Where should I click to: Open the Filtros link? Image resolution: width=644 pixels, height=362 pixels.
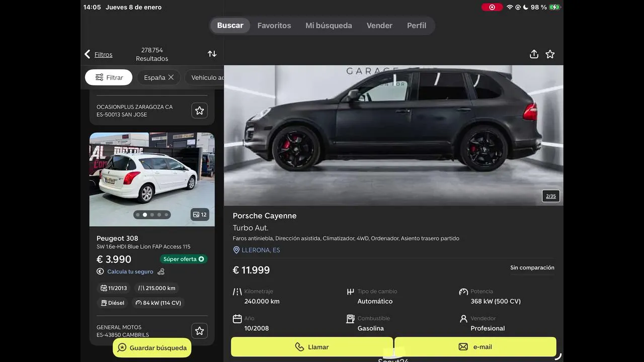click(x=103, y=54)
